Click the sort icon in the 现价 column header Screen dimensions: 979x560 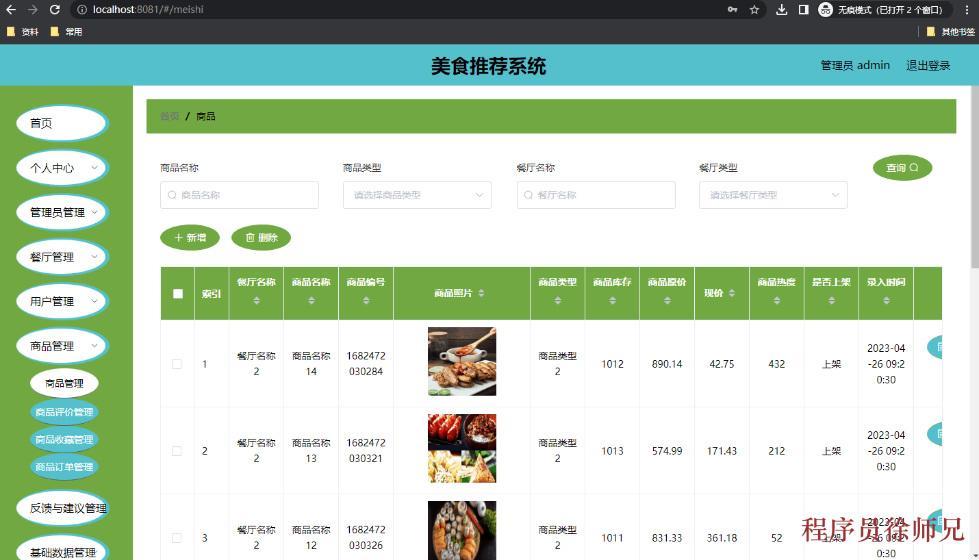731,293
